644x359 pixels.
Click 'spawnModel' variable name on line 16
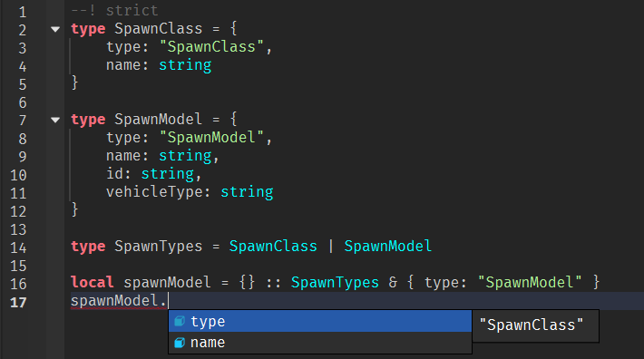click(x=167, y=282)
